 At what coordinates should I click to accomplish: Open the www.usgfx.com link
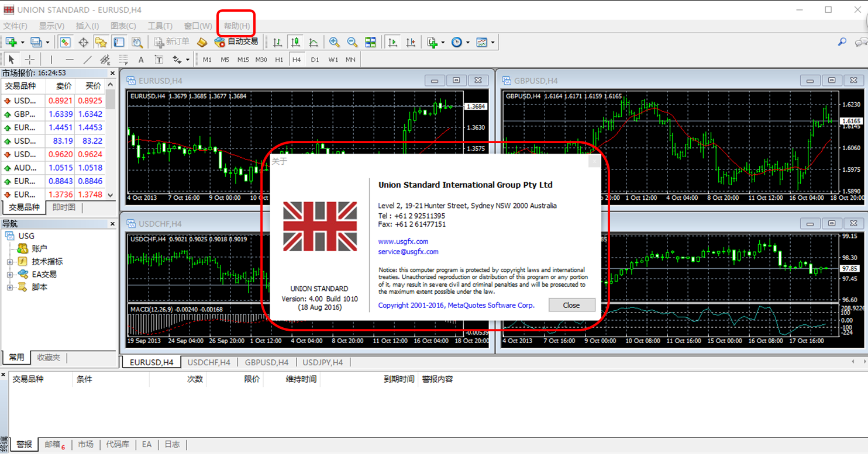click(x=403, y=241)
